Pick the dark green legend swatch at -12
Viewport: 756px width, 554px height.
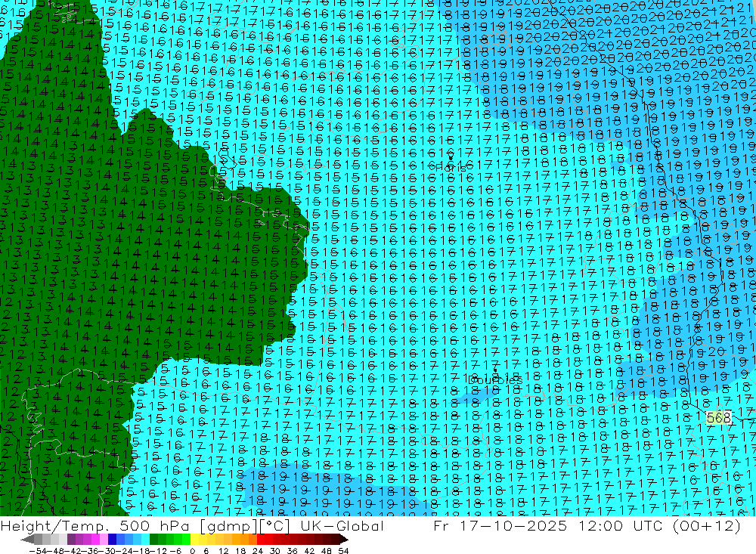click(x=153, y=540)
